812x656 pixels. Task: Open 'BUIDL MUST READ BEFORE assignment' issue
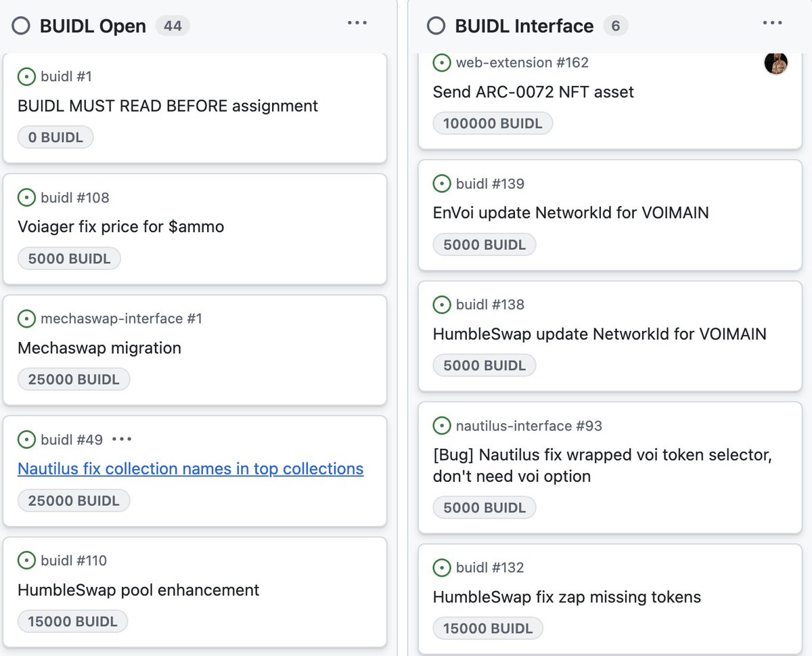pyautogui.click(x=168, y=106)
